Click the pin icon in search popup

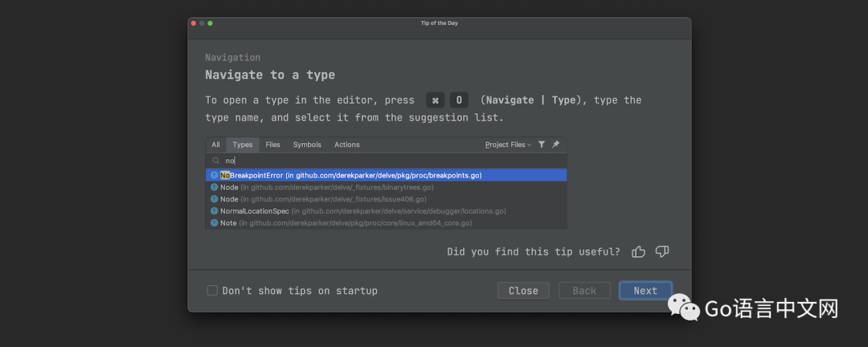(x=555, y=145)
